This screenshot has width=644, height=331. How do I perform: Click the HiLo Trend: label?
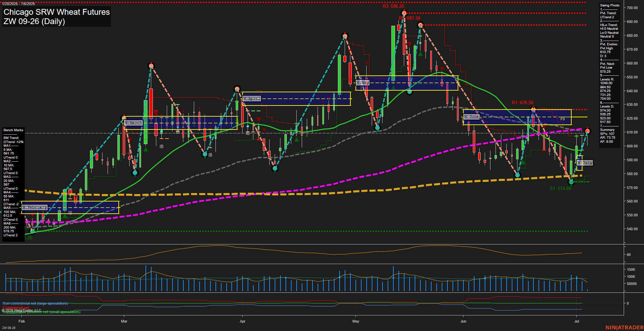608,25
